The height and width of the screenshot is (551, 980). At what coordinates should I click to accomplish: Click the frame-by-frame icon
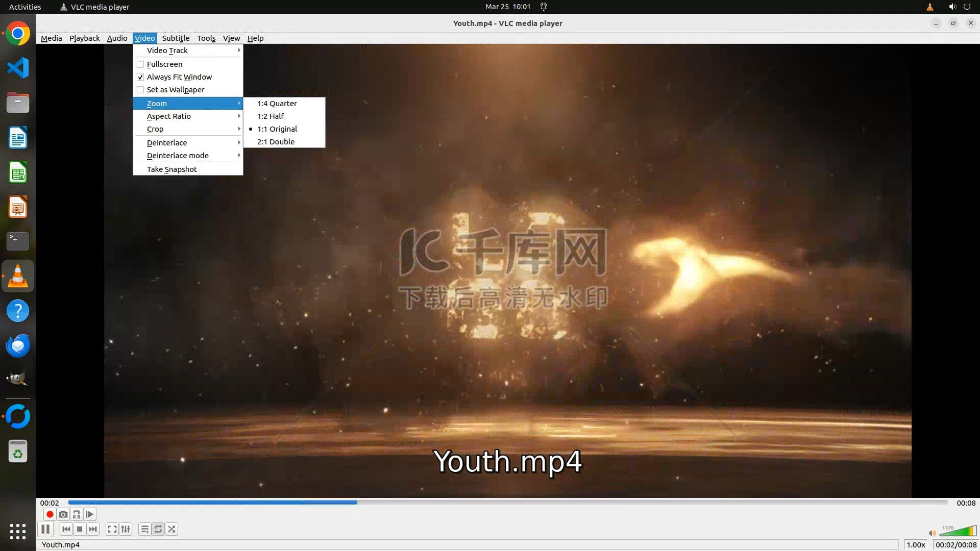coord(90,514)
